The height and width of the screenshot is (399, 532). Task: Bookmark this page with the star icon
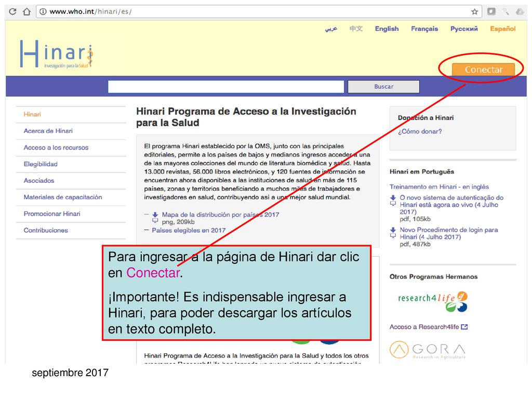point(474,12)
